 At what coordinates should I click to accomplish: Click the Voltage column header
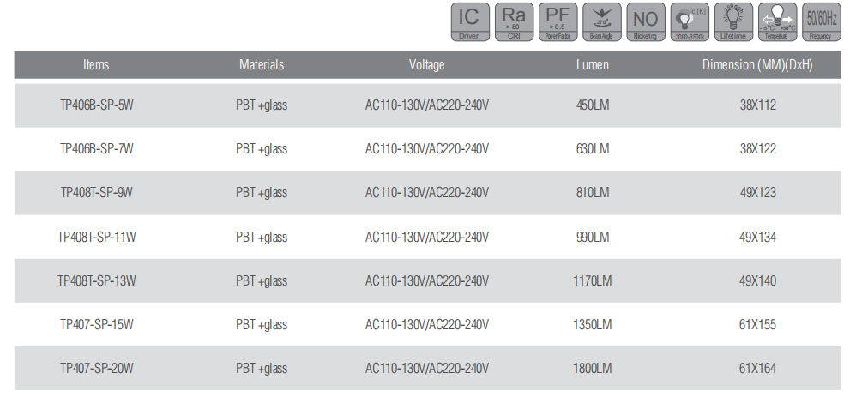click(427, 65)
